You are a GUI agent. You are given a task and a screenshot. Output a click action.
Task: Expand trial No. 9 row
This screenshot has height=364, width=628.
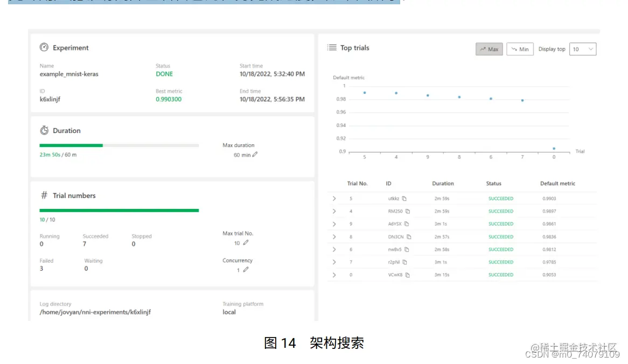[x=334, y=224]
